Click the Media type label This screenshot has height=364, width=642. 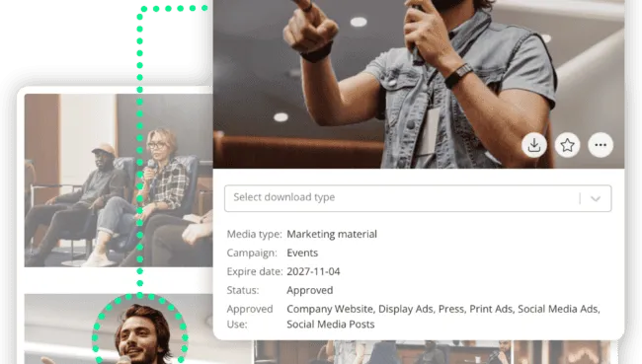pos(254,235)
